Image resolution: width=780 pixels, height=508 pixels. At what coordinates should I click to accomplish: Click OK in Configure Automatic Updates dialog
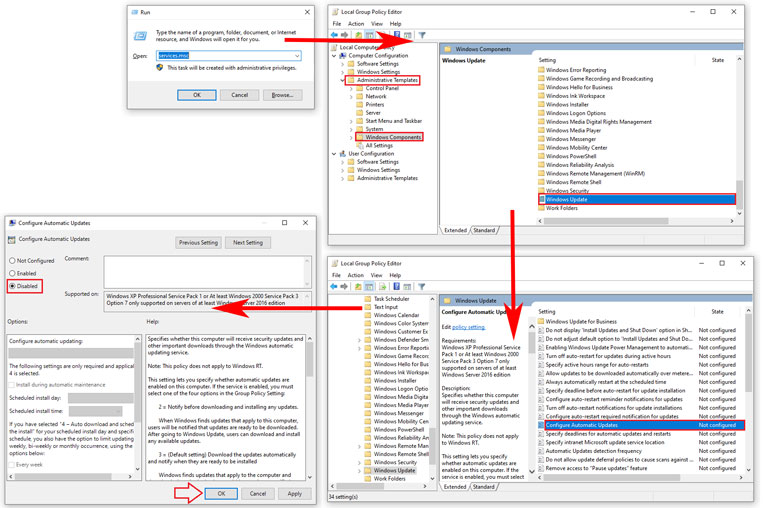click(x=221, y=494)
